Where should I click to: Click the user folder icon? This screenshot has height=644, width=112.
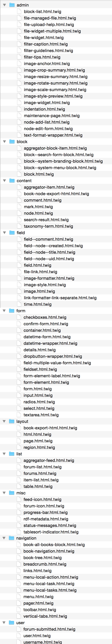11,622
